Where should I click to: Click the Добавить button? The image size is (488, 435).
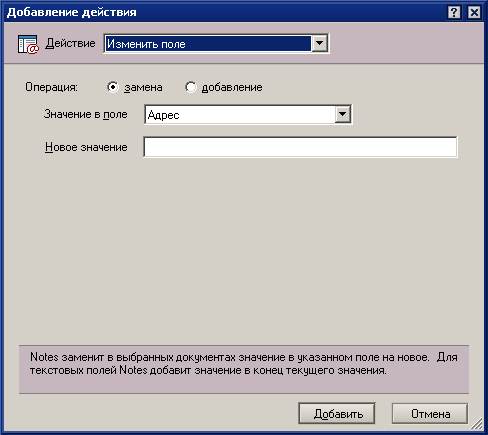point(337,413)
